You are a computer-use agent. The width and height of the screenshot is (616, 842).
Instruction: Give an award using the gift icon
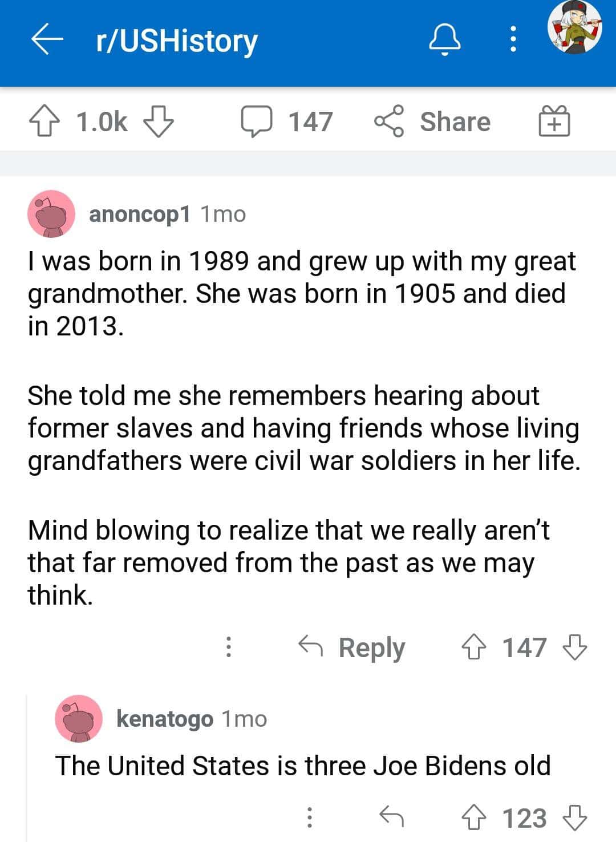(x=554, y=122)
